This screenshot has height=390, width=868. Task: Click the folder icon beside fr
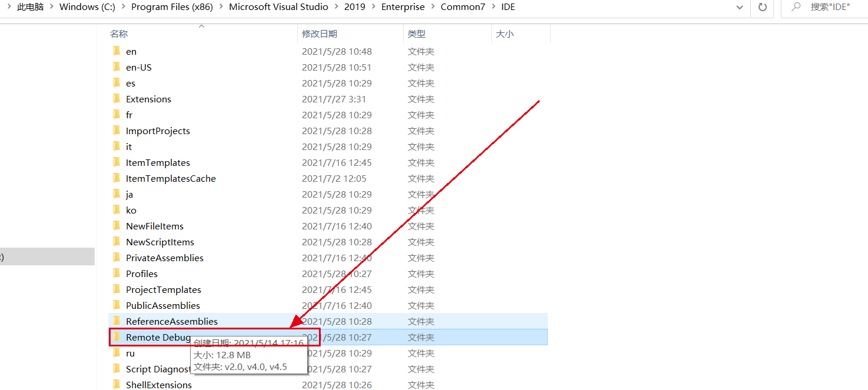[x=116, y=115]
